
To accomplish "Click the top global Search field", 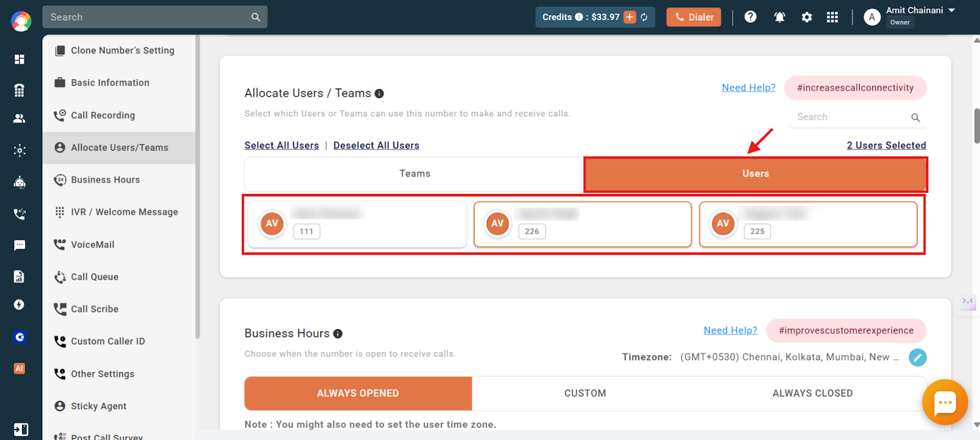I will pos(155,17).
